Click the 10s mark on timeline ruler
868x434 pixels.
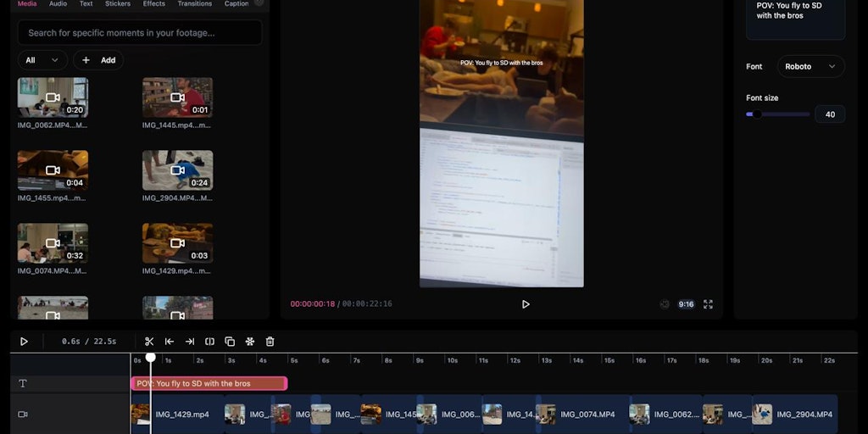pyautogui.click(x=453, y=360)
